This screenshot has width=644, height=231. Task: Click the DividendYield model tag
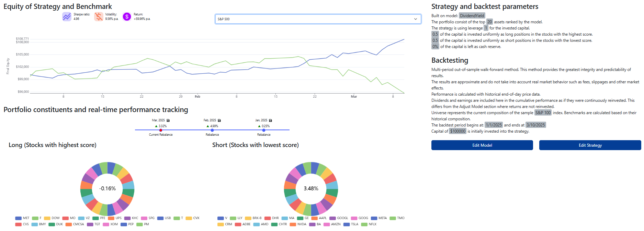pos(472,16)
